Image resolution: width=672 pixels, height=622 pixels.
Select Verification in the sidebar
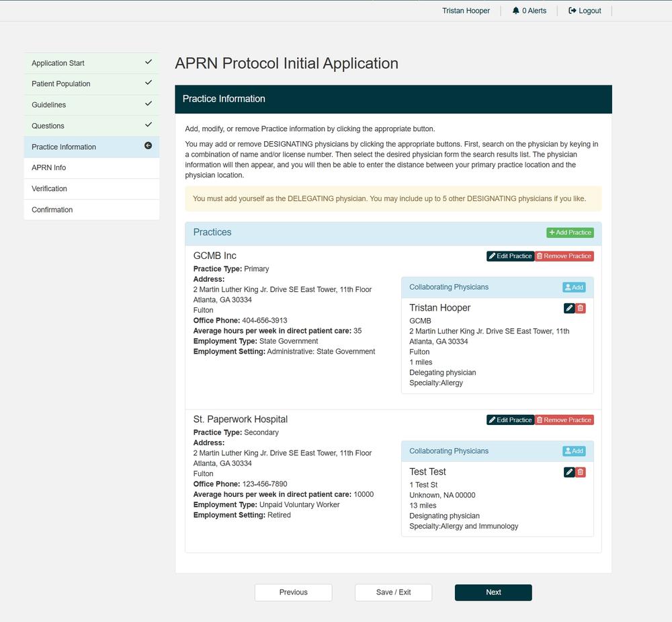pyautogui.click(x=50, y=189)
